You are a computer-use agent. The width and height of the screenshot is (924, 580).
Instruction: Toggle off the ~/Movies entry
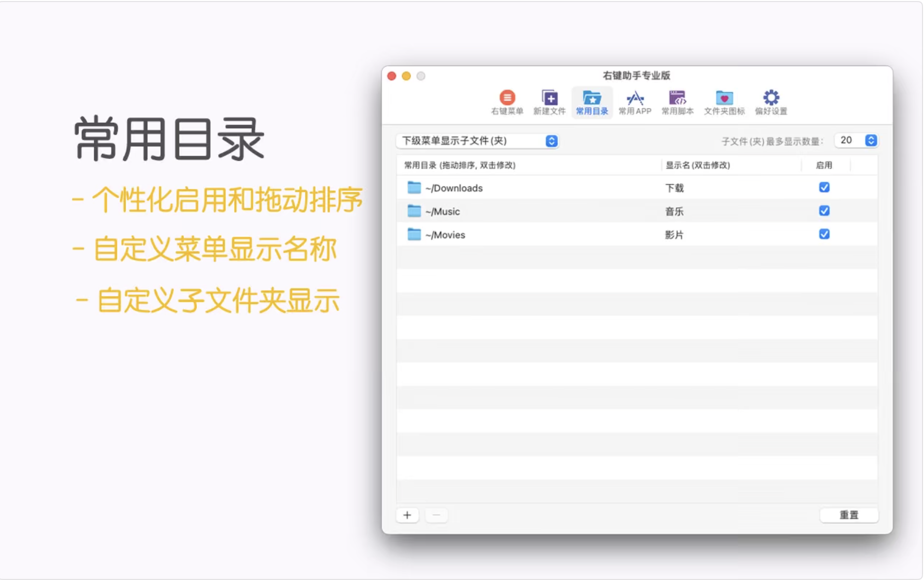823,234
